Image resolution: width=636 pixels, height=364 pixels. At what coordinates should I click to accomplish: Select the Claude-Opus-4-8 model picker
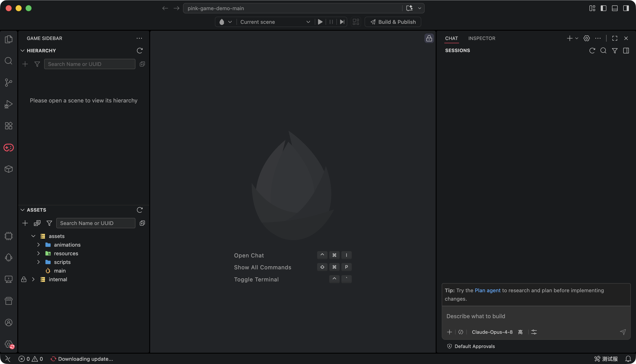pyautogui.click(x=492, y=332)
